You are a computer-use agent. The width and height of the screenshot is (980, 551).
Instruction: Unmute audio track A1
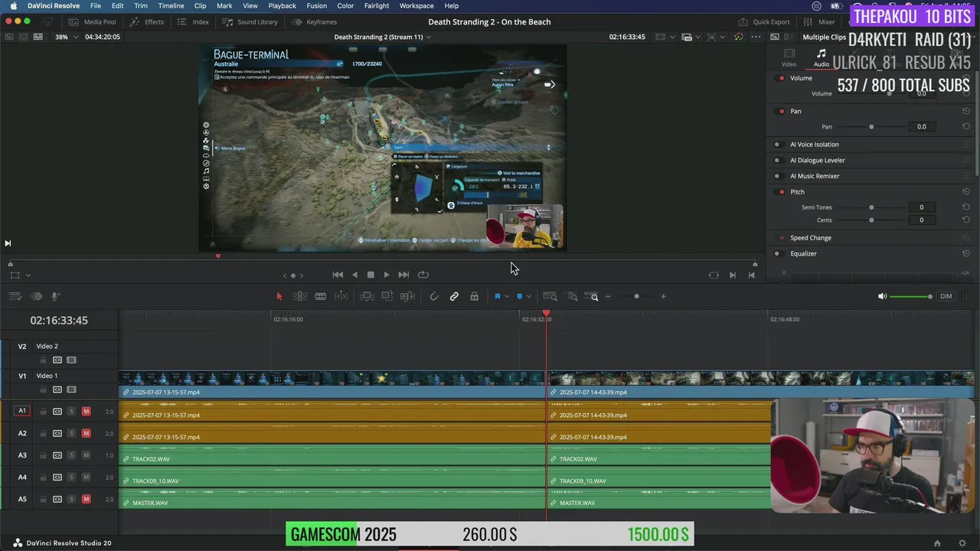point(86,412)
